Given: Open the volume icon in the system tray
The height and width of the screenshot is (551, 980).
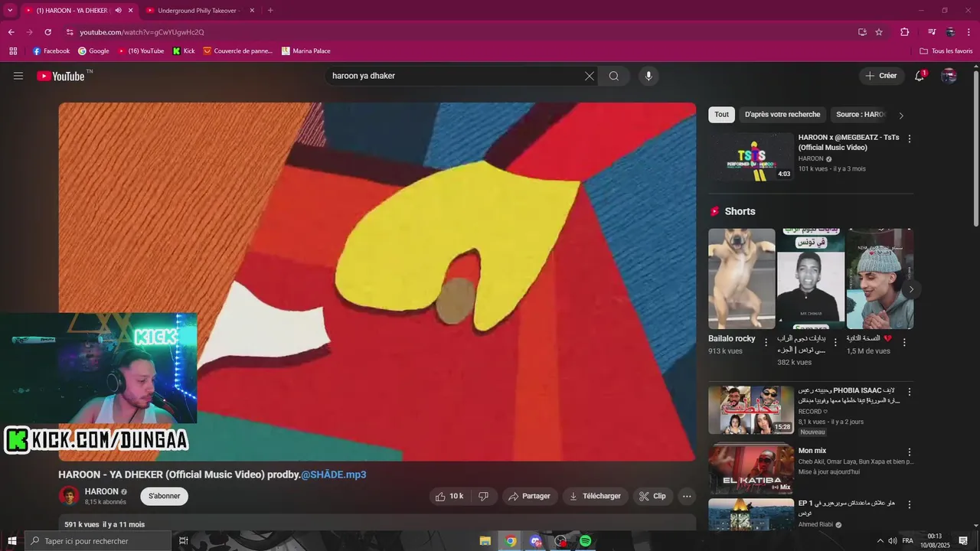Looking at the screenshot, I should pos(893,541).
